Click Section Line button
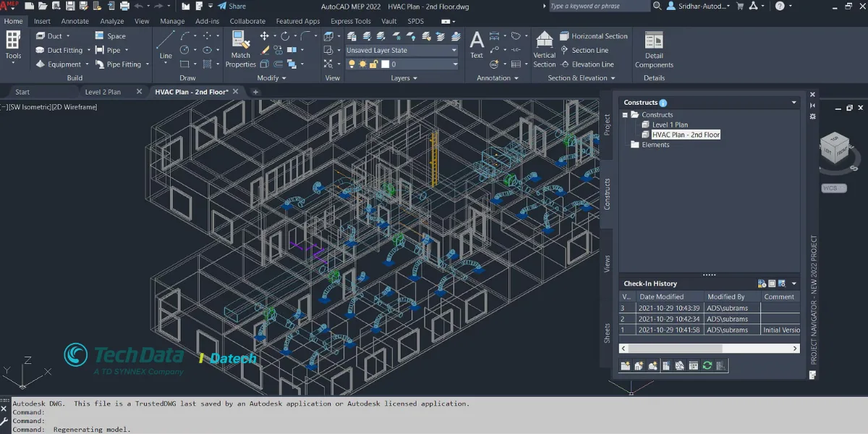 tap(583, 51)
